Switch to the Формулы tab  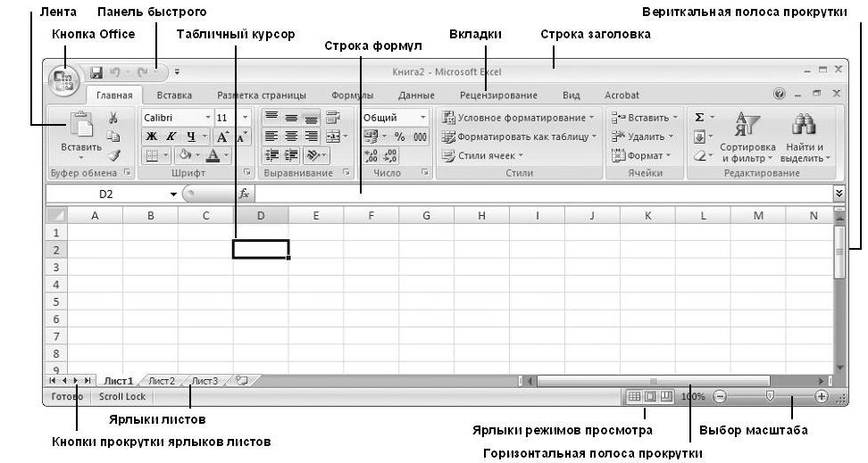353,95
